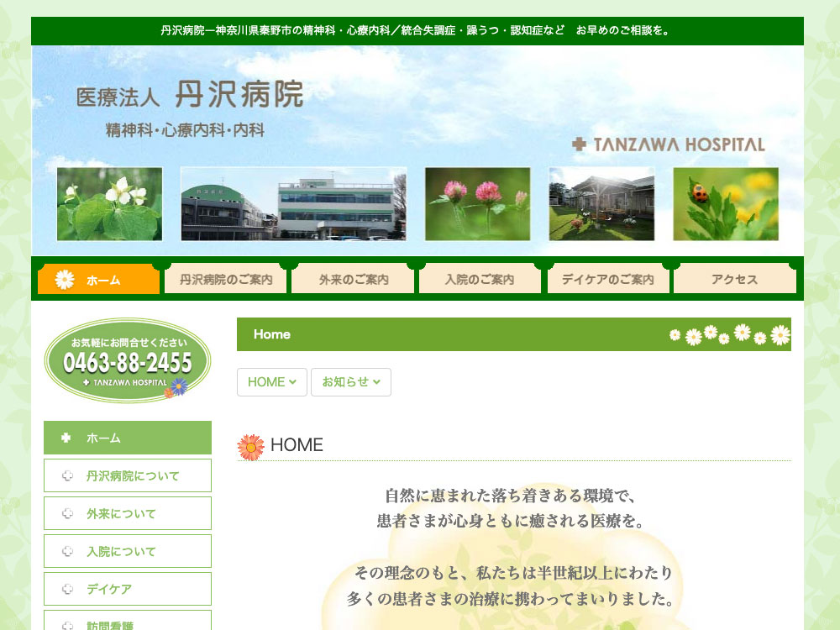Select the ホーム navigation tab
This screenshot has width=840, height=630.
point(98,279)
